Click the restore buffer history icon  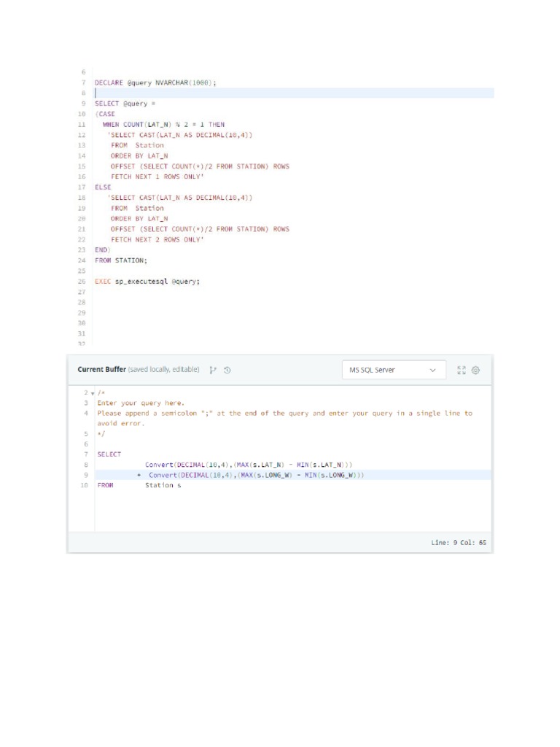coord(227,370)
